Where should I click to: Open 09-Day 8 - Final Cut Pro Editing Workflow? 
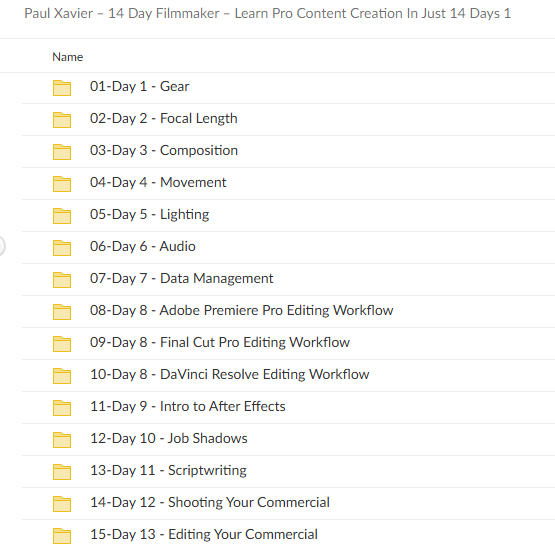(x=220, y=342)
